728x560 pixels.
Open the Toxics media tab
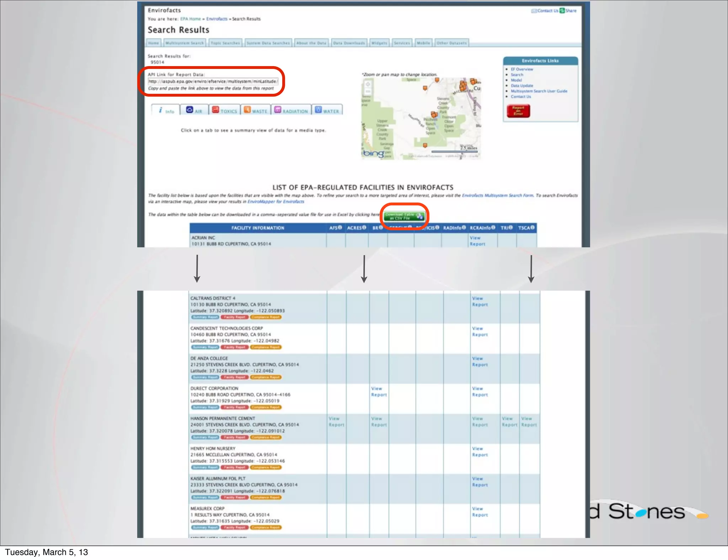click(x=224, y=110)
